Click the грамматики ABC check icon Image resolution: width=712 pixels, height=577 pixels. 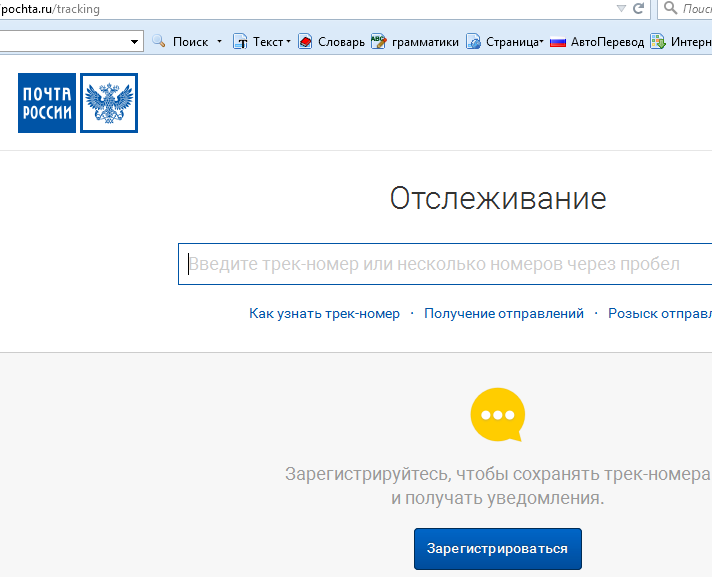point(378,42)
